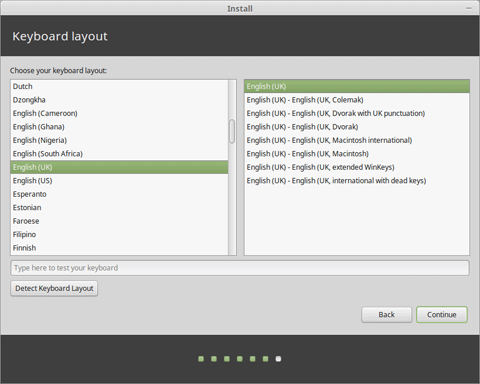Minimize the Install window

click(x=469, y=8)
